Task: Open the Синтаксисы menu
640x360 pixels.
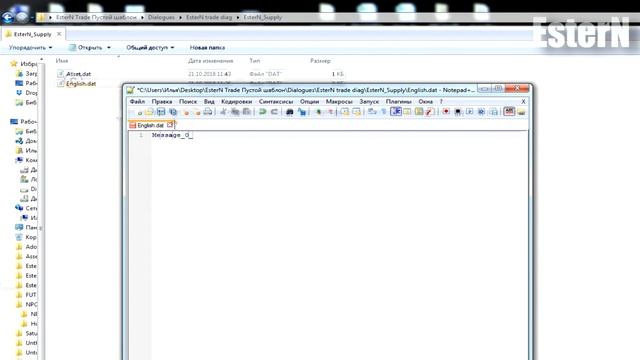Action: (276, 101)
